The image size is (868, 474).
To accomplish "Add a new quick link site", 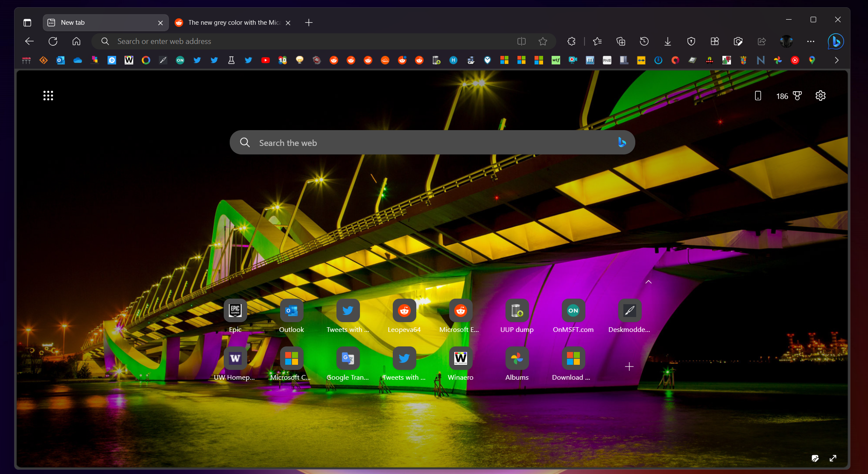I will click(629, 366).
